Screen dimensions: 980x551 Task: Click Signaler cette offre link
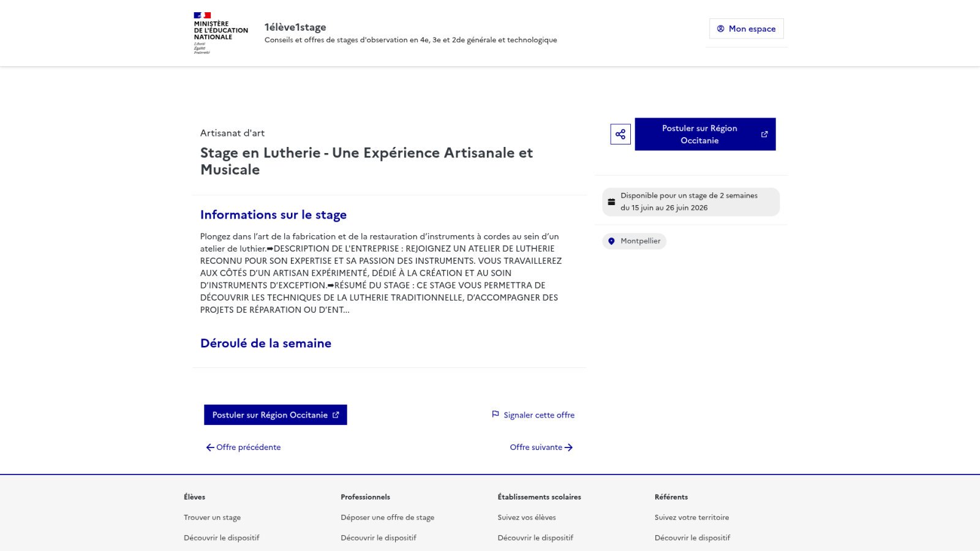(x=533, y=414)
